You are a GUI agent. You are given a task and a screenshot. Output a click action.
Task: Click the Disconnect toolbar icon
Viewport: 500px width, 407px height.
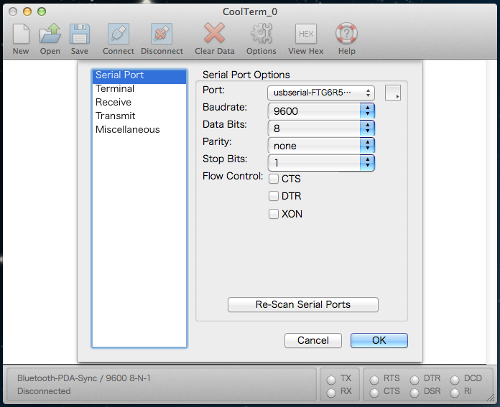tap(162, 34)
